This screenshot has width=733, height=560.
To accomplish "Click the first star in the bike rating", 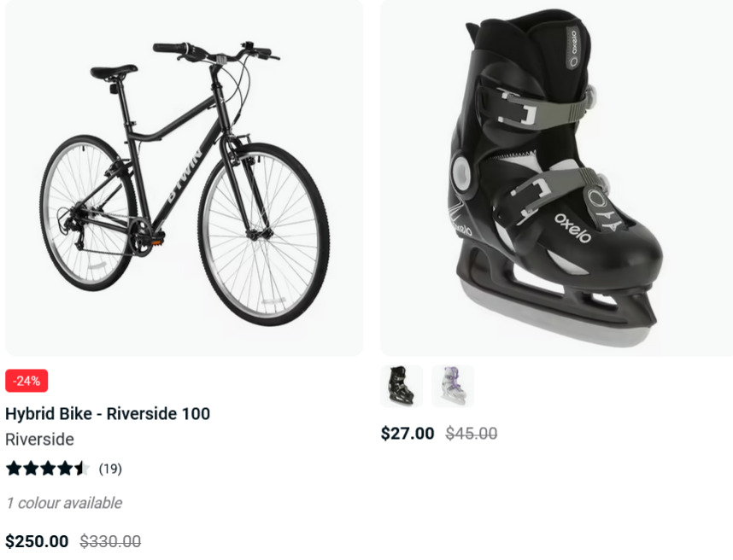I will click(x=14, y=468).
